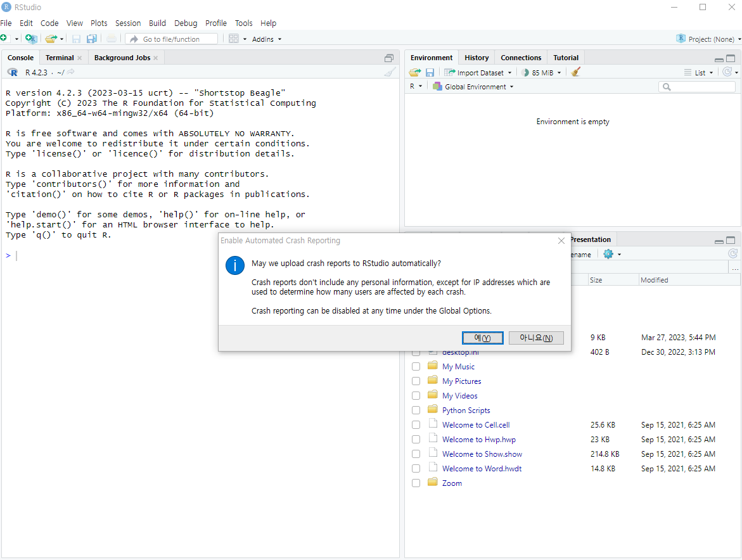Open the Session menu
Viewport: 742px width, 560px height.
(128, 23)
